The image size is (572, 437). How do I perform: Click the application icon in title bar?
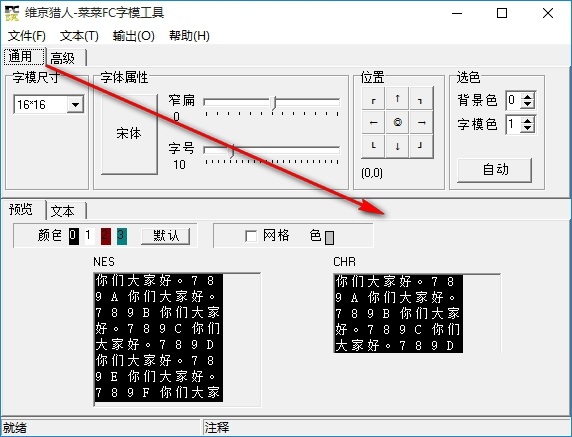click(x=12, y=13)
